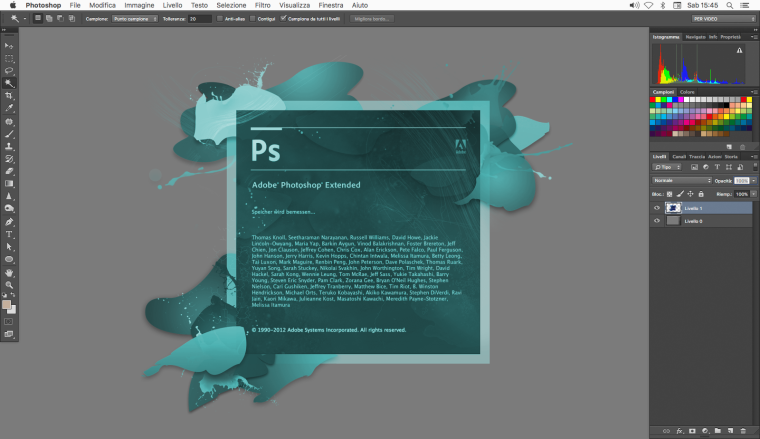Open the tool preset picker arrow
This screenshot has width=760, height=439.
coord(25,19)
